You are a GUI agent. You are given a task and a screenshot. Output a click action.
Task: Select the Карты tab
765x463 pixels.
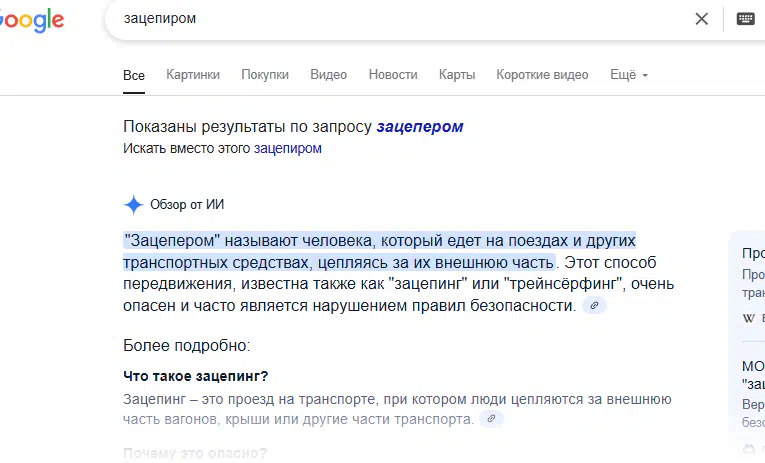point(457,75)
